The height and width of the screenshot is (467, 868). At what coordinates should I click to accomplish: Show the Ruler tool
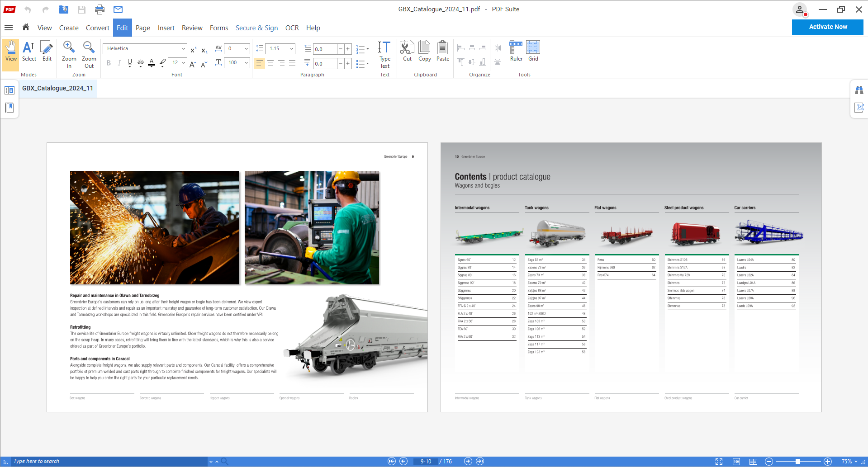[x=516, y=51]
